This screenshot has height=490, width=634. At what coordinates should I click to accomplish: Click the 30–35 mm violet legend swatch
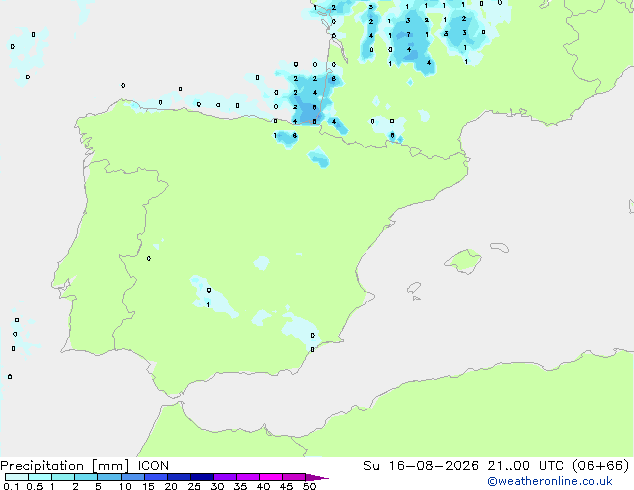(x=225, y=477)
